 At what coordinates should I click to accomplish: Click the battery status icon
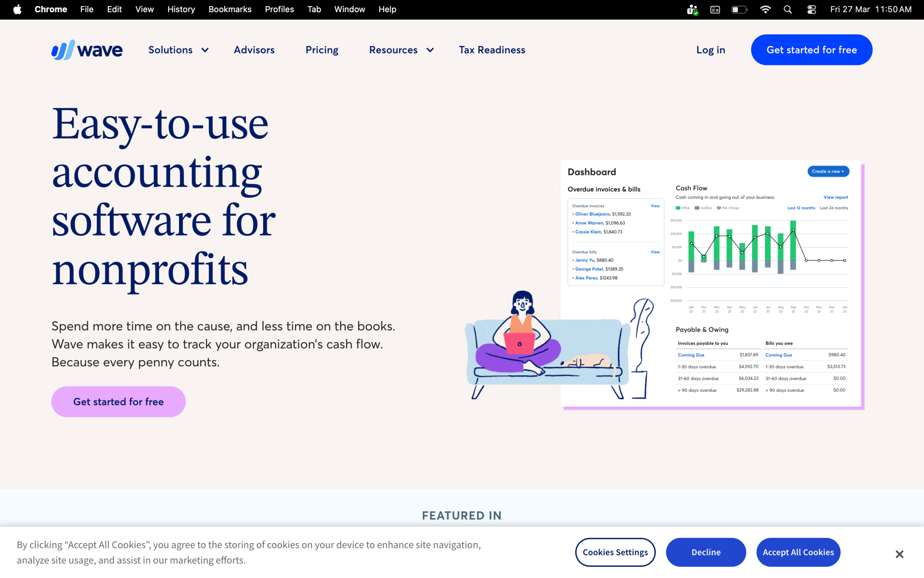coord(739,9)
